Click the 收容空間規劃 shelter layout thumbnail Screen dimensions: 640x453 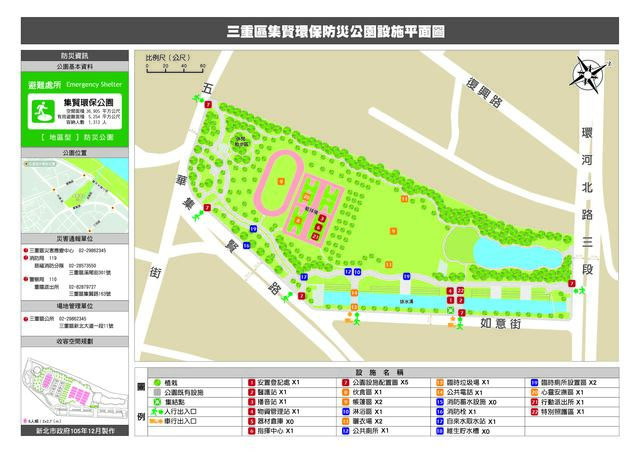[75, 386]
